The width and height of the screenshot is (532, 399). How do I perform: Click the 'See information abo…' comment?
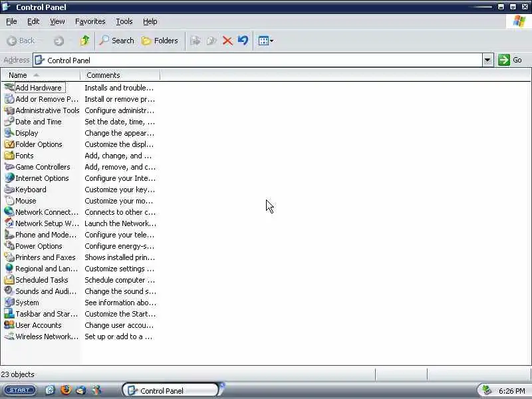coord(120,303)
